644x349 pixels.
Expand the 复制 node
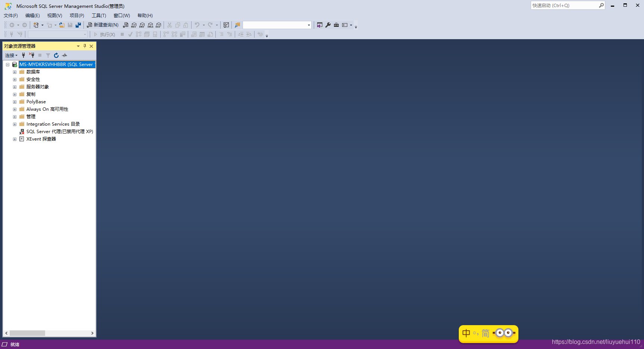point(15,94)
